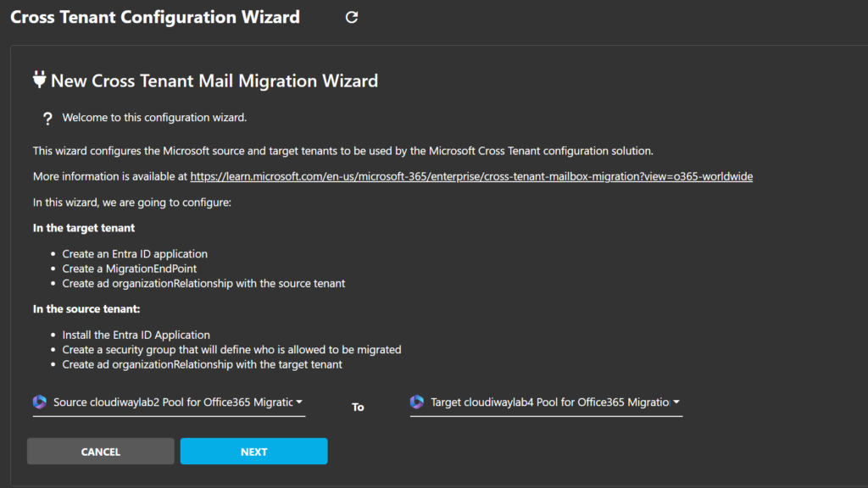This screenshot has width=868, height=488.
Task: Click the target pool Microsoft 365 icon
Action: point(417,402)
